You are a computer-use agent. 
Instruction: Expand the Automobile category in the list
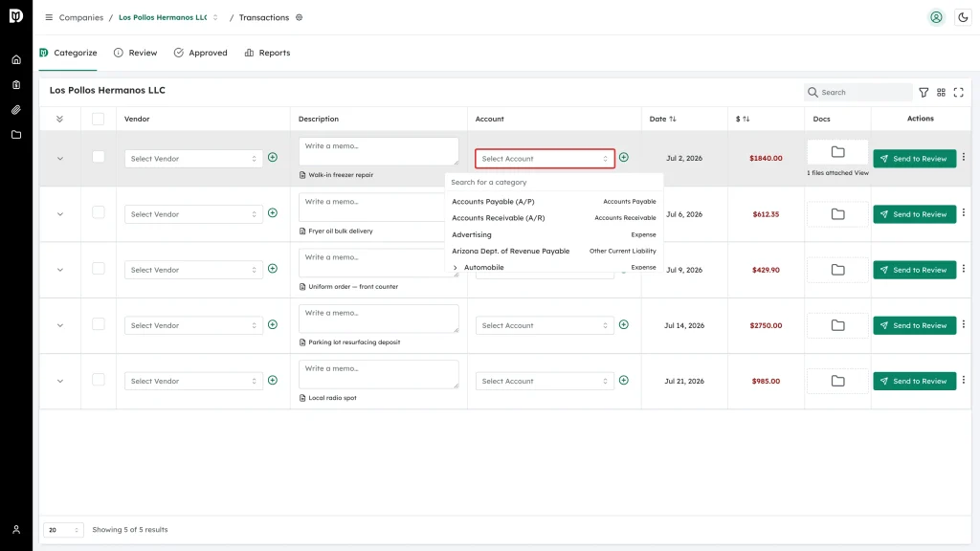[455, 268]
